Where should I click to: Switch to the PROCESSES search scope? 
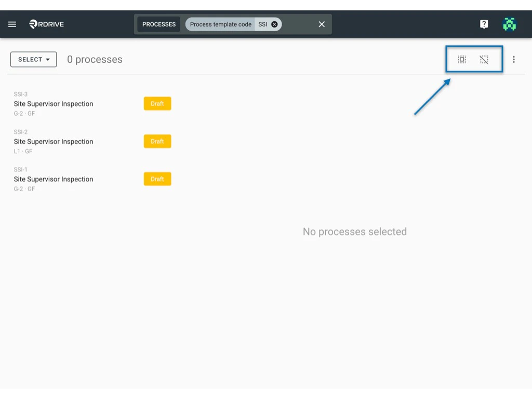point(158,24)
